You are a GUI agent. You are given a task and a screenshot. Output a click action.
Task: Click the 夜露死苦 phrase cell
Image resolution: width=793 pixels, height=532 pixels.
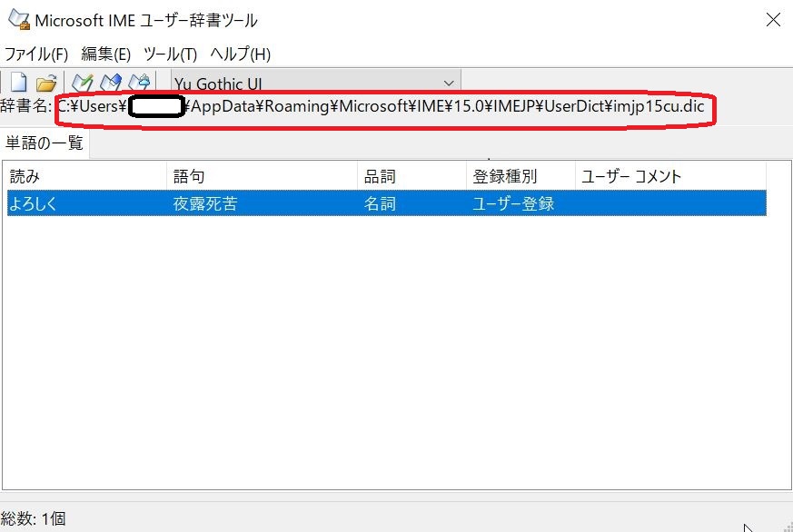coord(204,203)
